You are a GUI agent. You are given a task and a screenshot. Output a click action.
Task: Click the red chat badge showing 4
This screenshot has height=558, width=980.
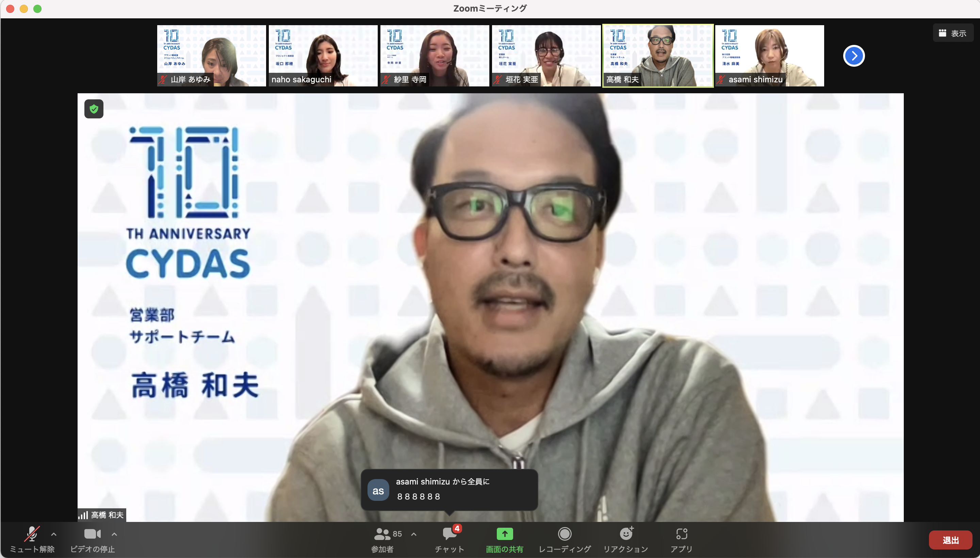pyautogui.click(x=457, y=528)
